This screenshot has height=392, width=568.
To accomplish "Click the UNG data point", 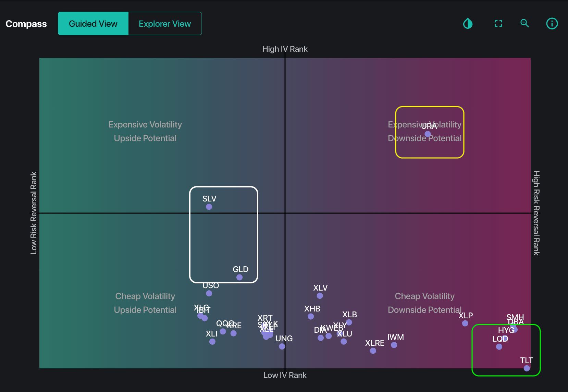I will pyautogui.click(x=282, y=346).
